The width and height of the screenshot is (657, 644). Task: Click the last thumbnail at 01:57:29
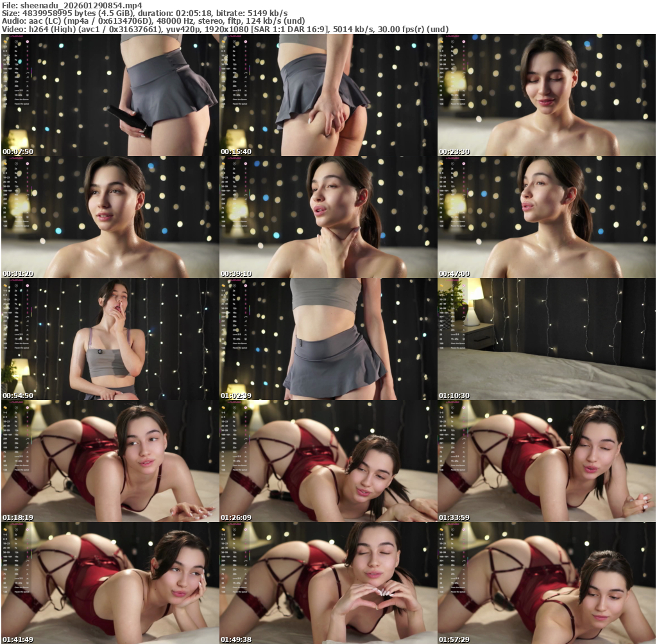pyautogui.click(x=546, y=583)
